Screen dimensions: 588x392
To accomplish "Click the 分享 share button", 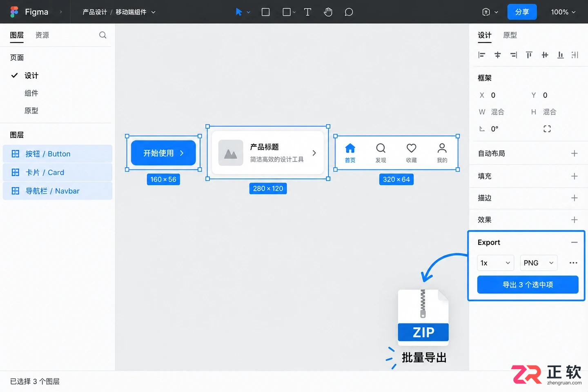I will click(522, 12).
